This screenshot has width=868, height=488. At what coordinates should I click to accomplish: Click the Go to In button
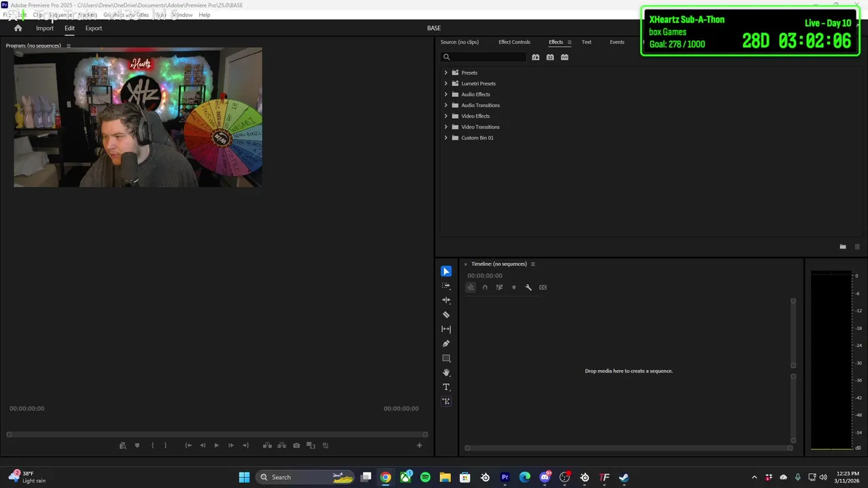(x=188, y=445)
